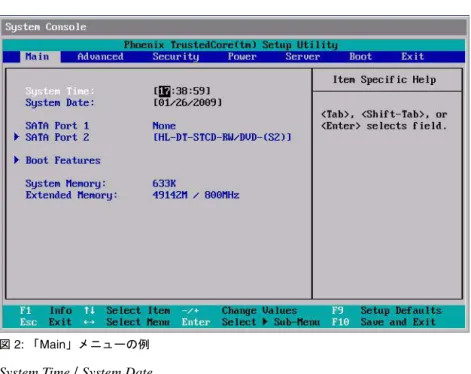Click the None value for SATA Port 1
Screen dimensions: 471x374
(x=164, y=126)
